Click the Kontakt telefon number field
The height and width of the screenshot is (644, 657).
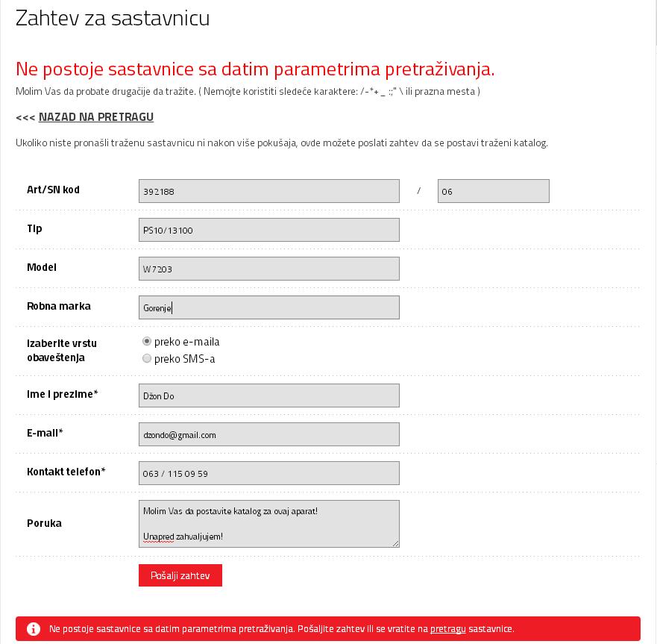(x=268, y=473)
